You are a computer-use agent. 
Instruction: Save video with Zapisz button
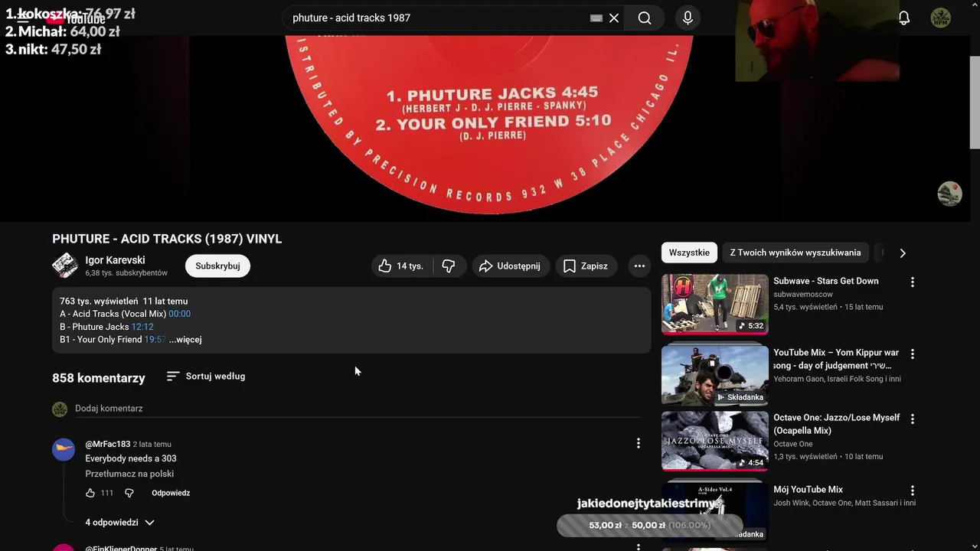(x=587, y=266)
